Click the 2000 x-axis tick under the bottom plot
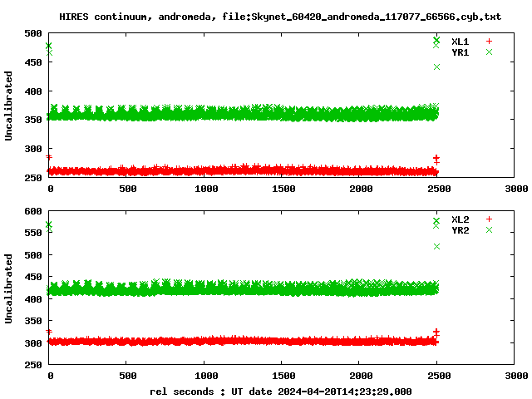This screenshot has height=399, width=532. (x=361, y=376)
